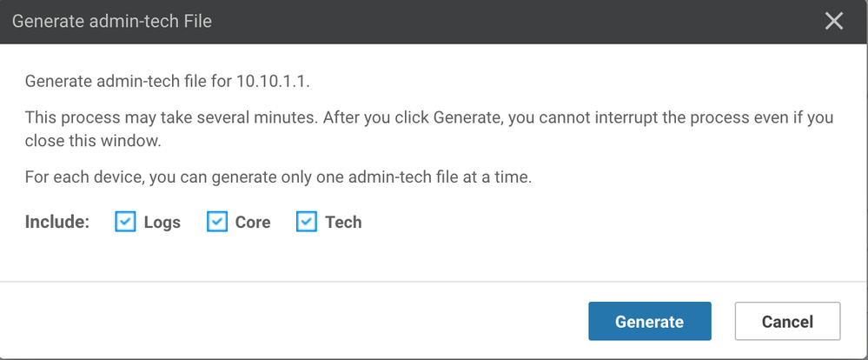
Task: Click the Core label text
Action: [253, 223]
